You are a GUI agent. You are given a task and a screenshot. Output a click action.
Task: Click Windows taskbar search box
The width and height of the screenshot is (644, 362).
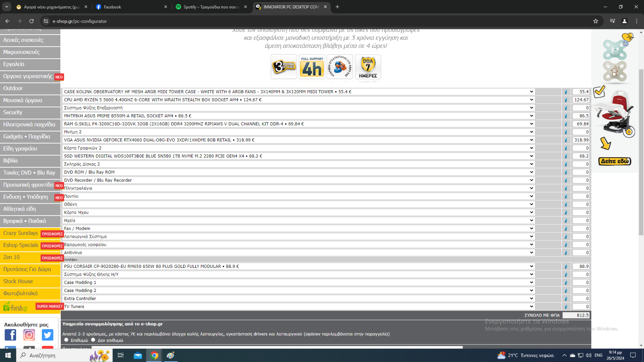coord(64,355)
